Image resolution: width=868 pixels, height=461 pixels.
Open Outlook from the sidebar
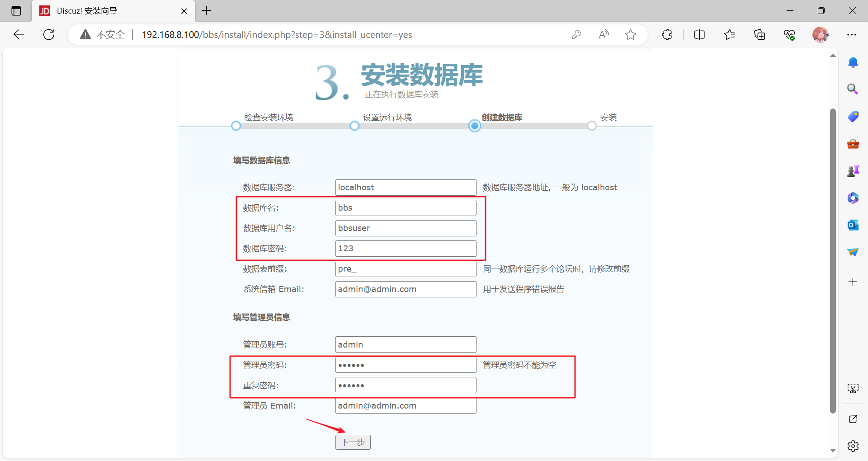click(853, 225)
